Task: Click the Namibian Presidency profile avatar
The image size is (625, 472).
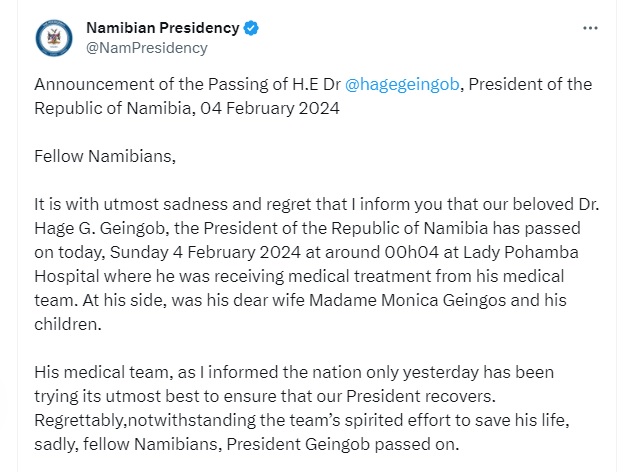Action: (54, 37)
